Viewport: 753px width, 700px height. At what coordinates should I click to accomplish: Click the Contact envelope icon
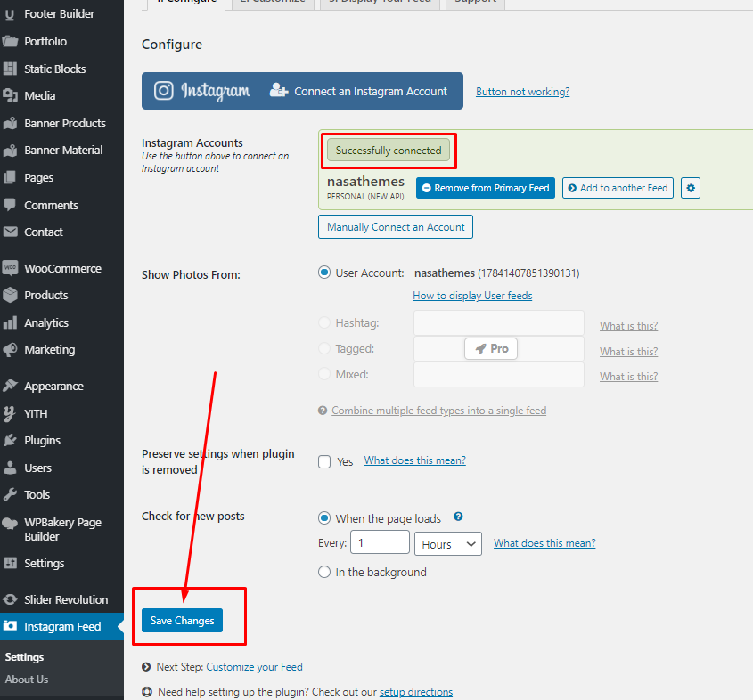[10, 232]
